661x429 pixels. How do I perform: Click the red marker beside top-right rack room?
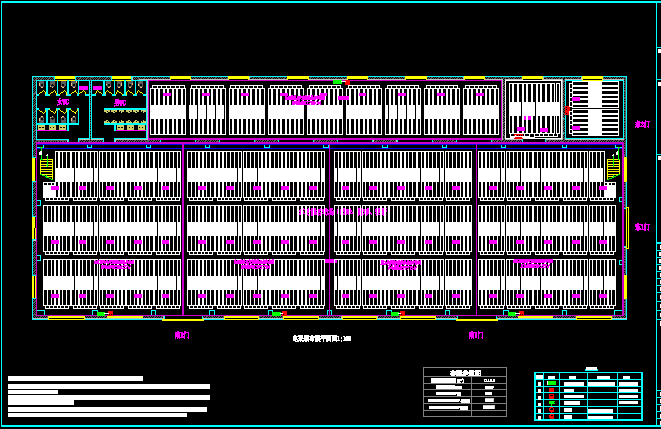[x=565, y=112]
